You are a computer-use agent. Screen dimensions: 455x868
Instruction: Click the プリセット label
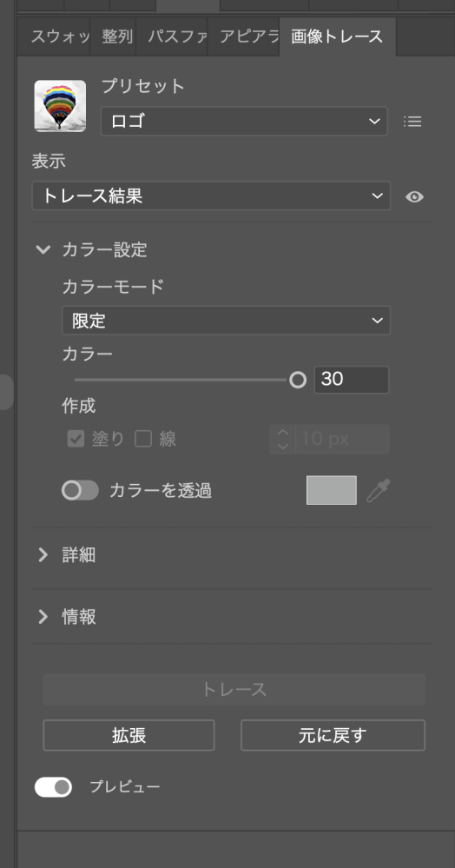click(x=142, y=87)
